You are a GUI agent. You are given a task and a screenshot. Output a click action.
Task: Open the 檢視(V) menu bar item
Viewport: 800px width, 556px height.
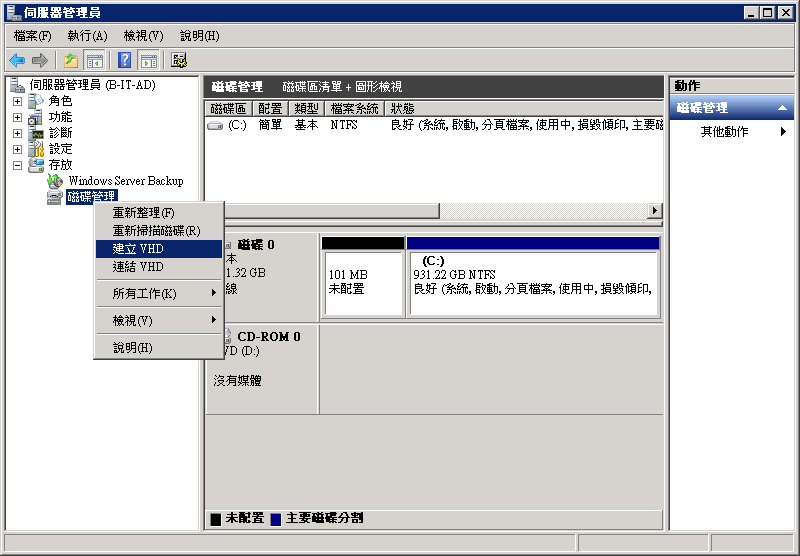pos(143,36)
